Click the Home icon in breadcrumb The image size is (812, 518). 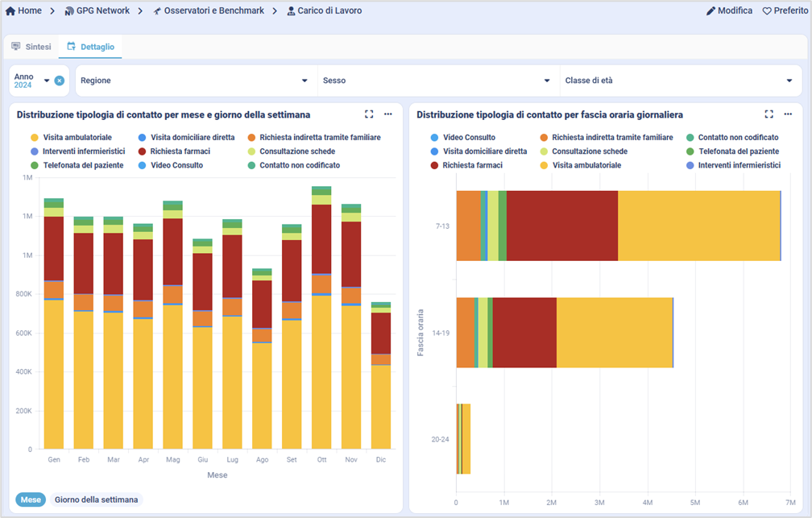10,11
